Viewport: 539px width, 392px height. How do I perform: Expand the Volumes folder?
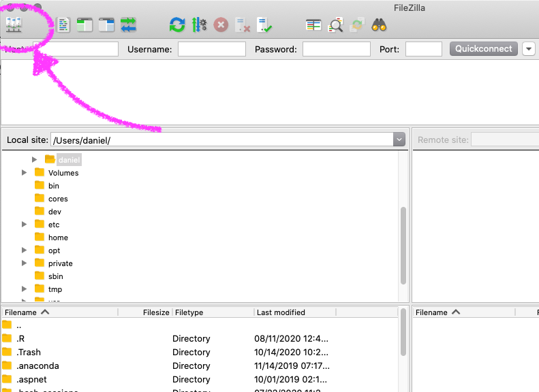coord(24,173)
